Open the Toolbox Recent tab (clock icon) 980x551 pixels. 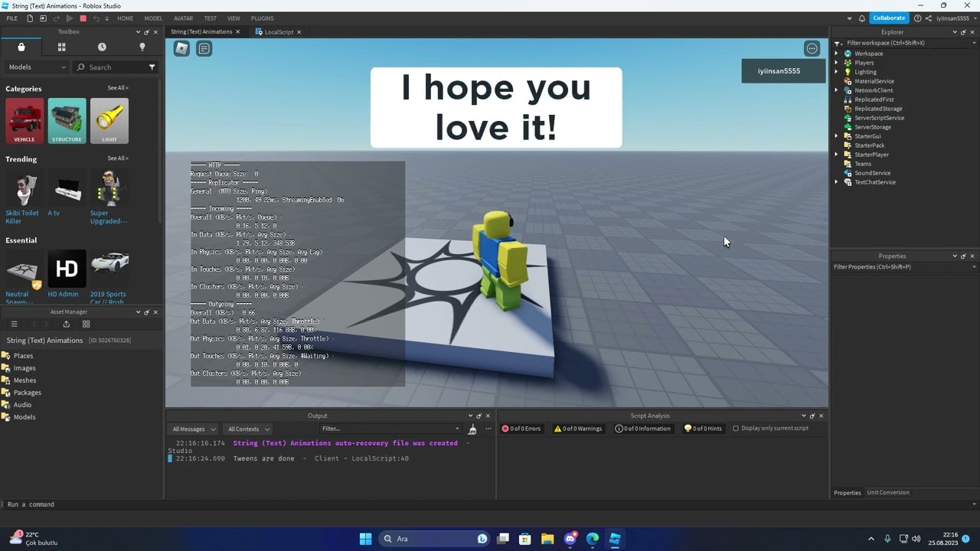(102, 47)
